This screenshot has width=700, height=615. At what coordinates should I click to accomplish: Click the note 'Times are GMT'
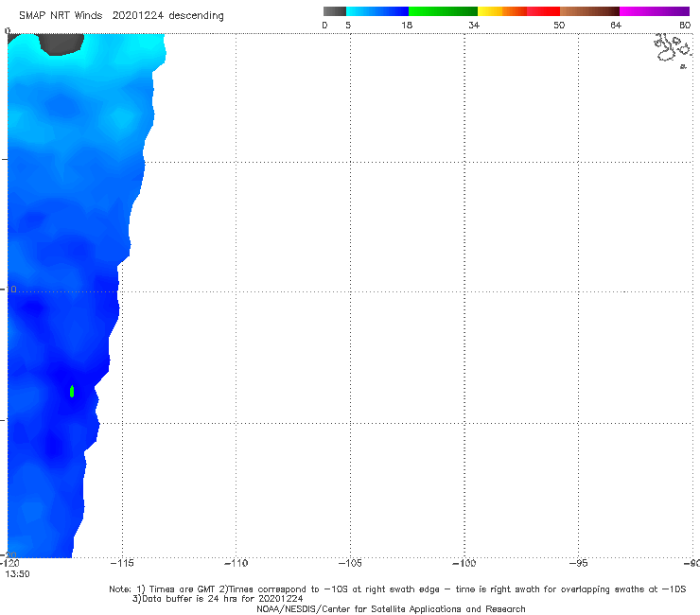coord(183,589)
